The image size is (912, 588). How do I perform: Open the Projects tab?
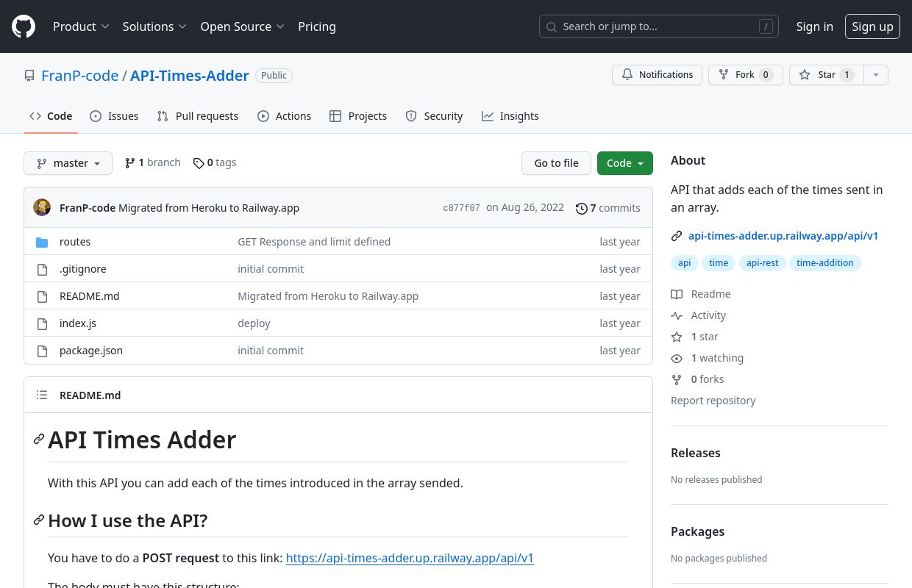pos(358,116)
